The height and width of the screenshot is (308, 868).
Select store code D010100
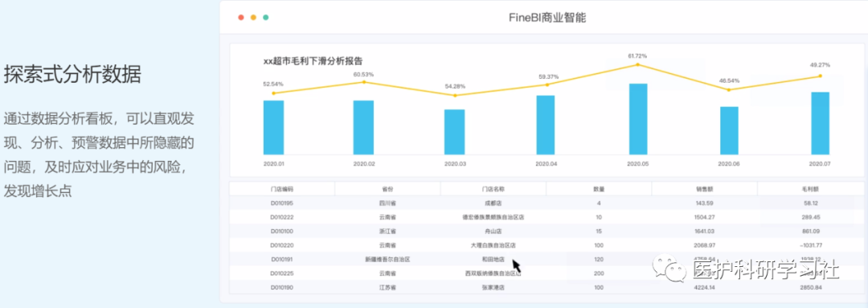pos(282,231)
